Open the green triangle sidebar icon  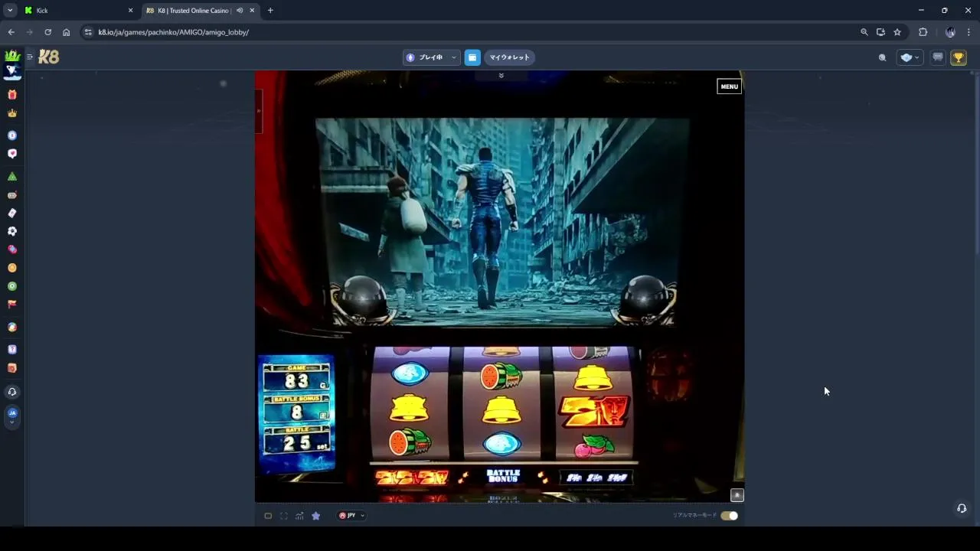point(11,176)
